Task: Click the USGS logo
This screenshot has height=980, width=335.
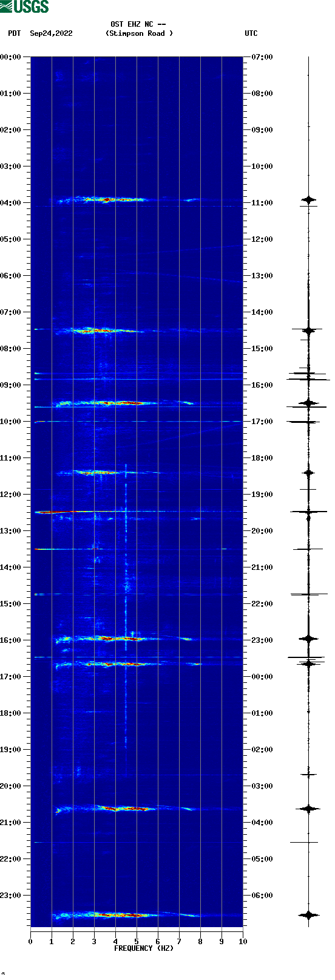Action: click(x=24, y=7)
